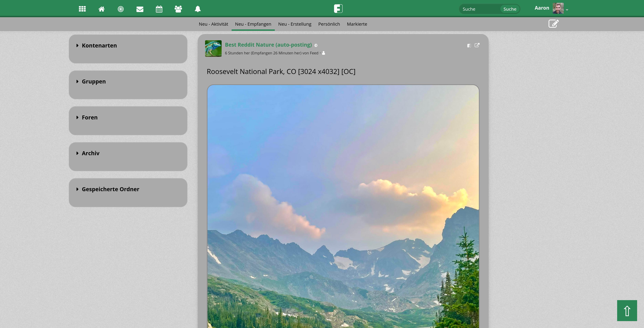Image resolution: width=644 pixels, height=328 pixels.
Task: Select the Neu - Empfangen tab
Action: pyautogui.click(x=253, y=24)
